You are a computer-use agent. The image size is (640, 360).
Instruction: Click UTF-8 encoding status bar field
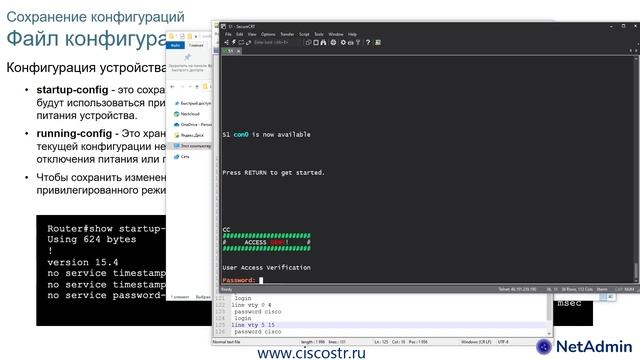tap(503, 342)
